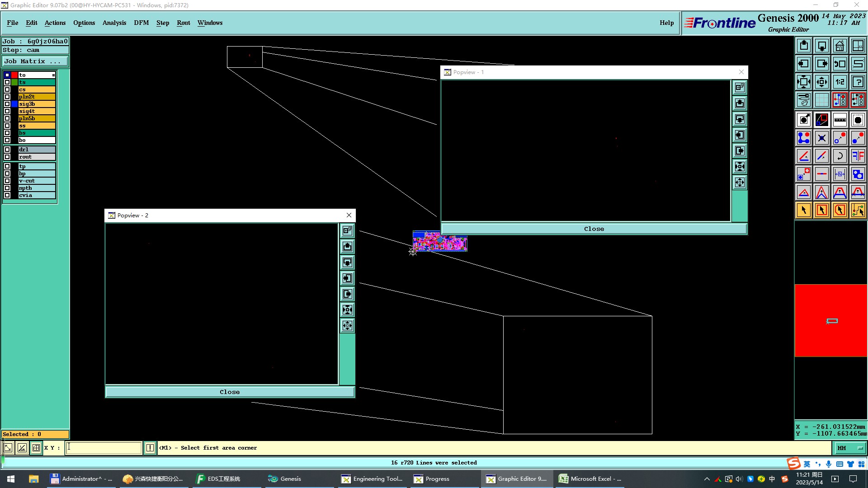Viewport: 868px width, 488px height.
Task: Open the DFM menu
Action: (x=141, y=23)
